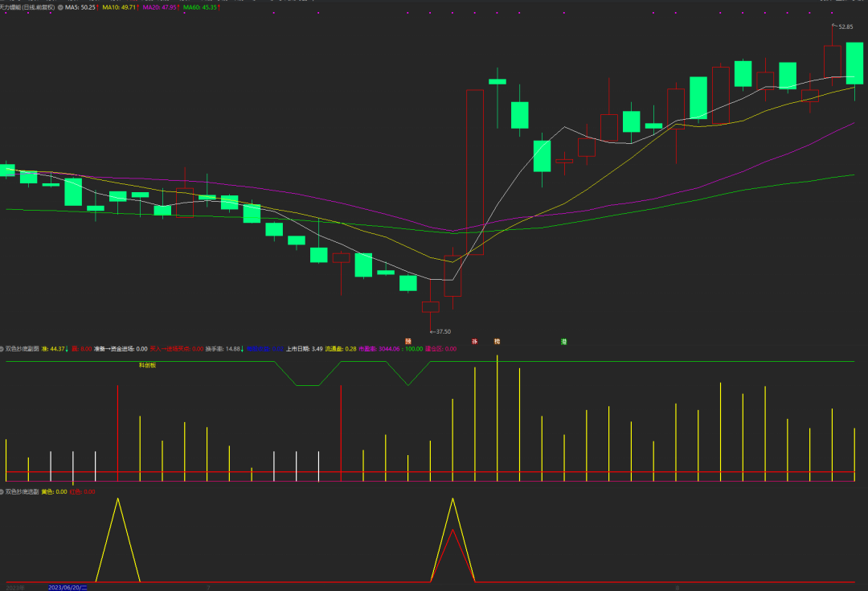Click the red 涨 marker icon under the chart
Screen dimensions: 868x591
(475, 342)
